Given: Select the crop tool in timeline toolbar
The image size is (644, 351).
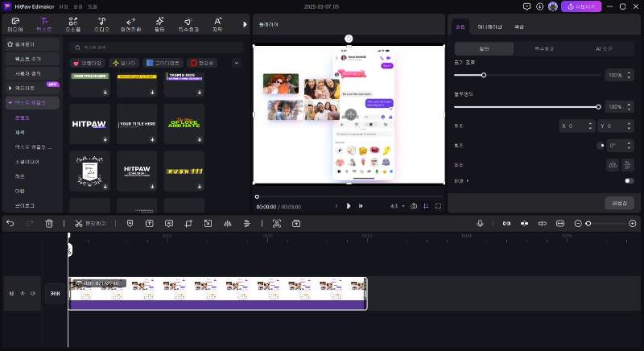Looking at the screenshot, I should click(x=188, y=223).
